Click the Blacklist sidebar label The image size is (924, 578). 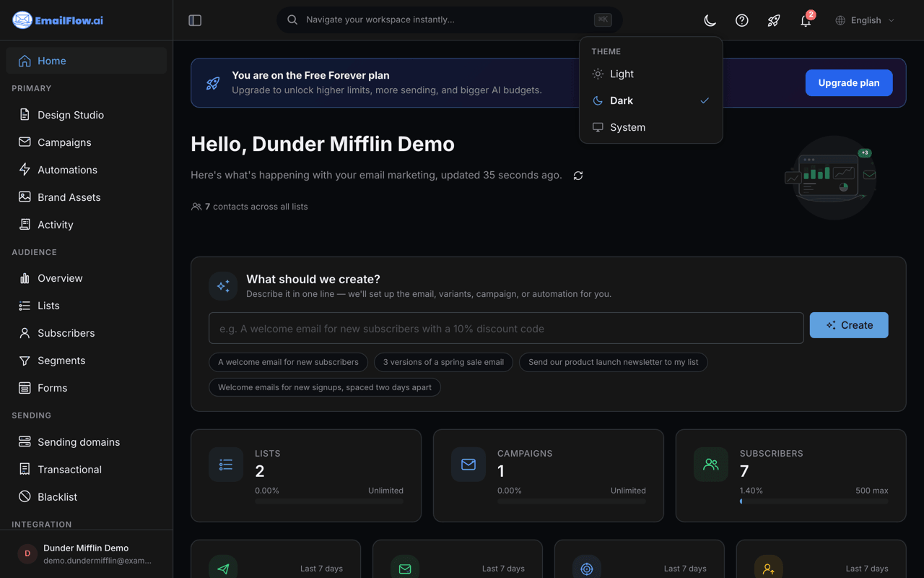57,497
